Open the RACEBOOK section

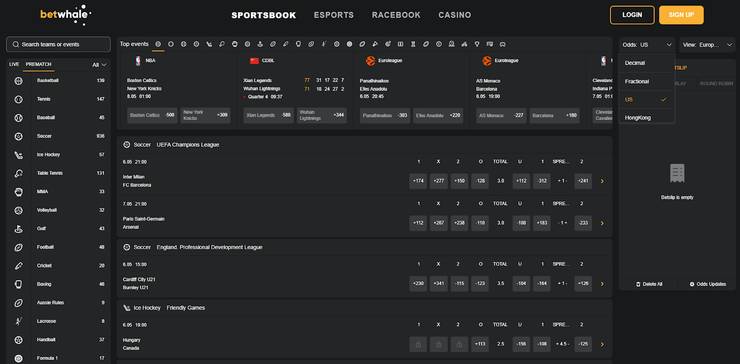[x=396, y=15]
